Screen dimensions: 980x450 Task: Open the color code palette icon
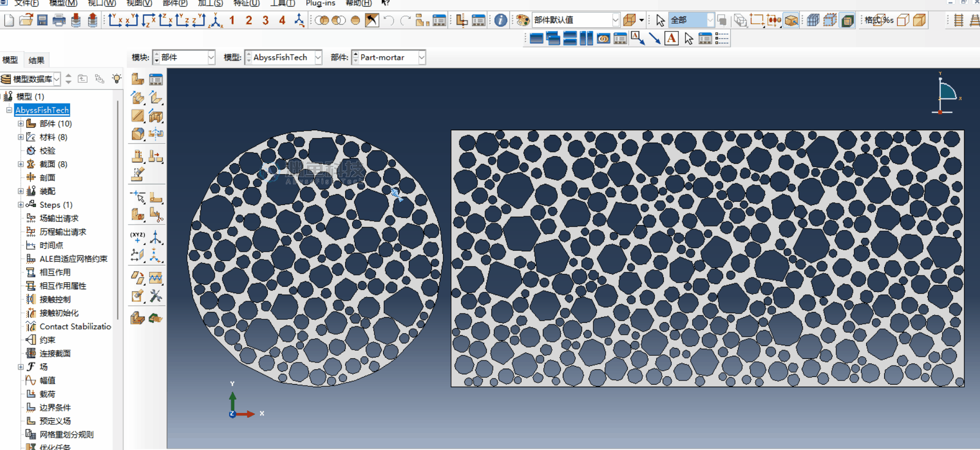point(523,20)
